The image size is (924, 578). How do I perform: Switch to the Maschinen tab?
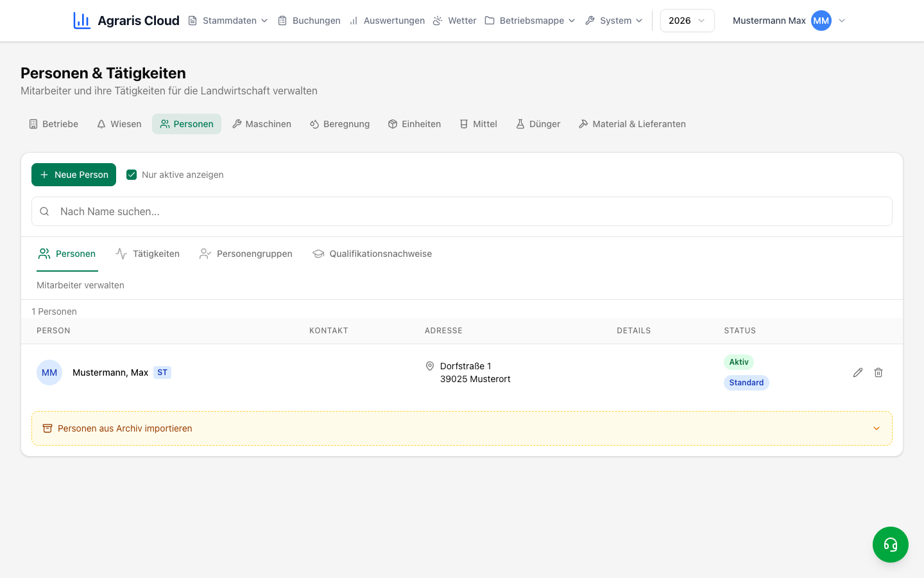pos(262,124)
